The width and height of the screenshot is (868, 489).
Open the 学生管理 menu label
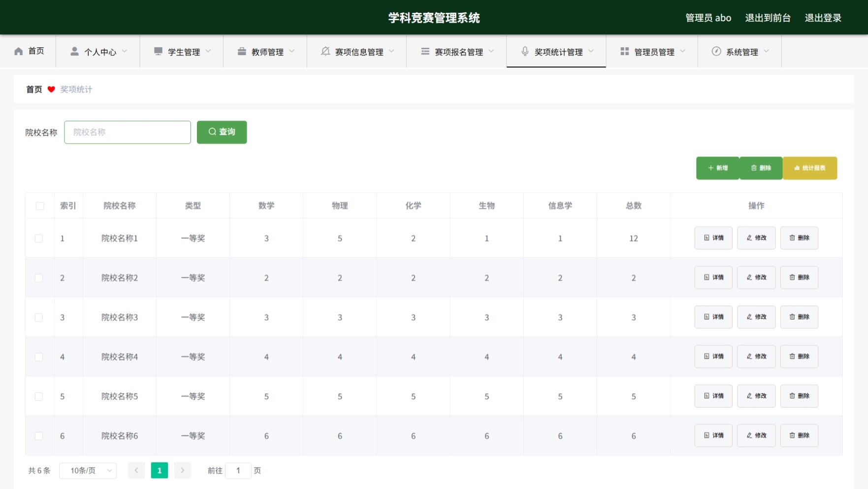(x=184, y=52)
